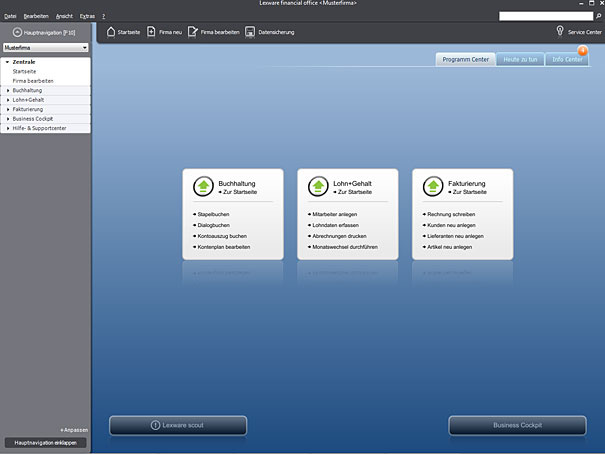
Task: Click Kunden neu anlegen link
Action: pyautogui.click(x=451, y=225)
